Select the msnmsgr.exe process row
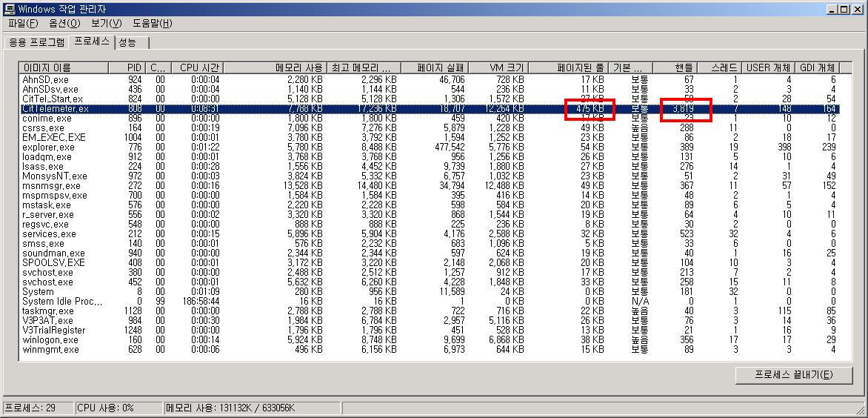 click(48, 186)
